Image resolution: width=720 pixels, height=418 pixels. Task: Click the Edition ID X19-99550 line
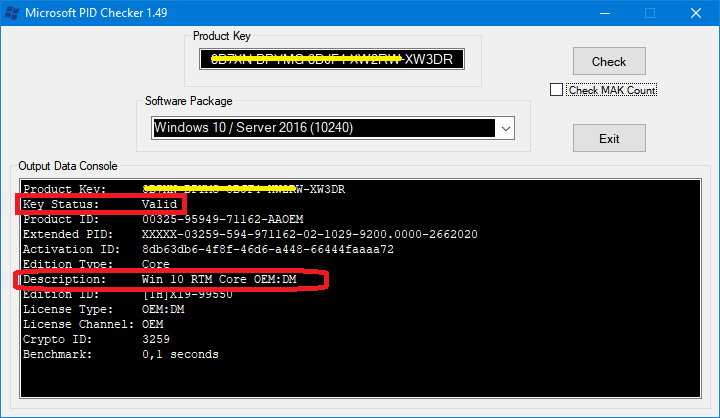(128, 294)
